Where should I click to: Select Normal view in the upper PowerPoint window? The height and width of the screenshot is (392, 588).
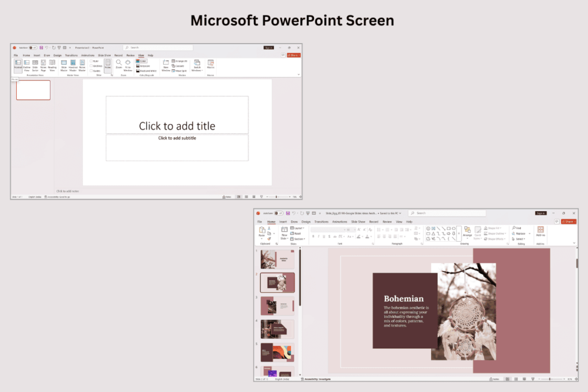pyautogui.click(x=18, y=65)
